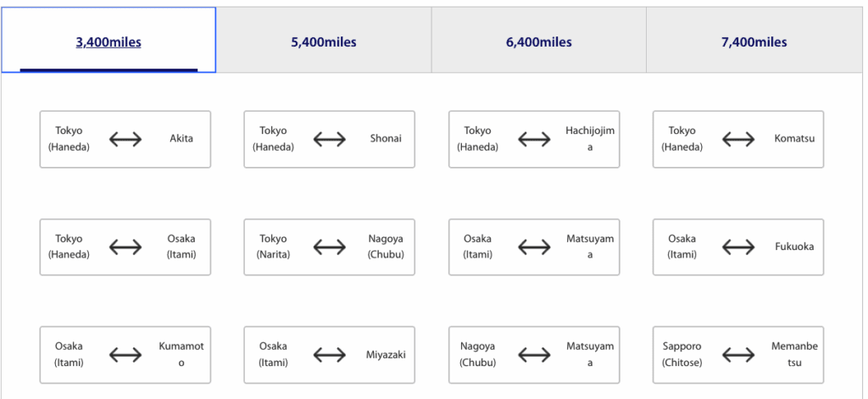Switch to the 5,400miles tab
Viewport: 868px width, 399px height.
click(323, 42)
